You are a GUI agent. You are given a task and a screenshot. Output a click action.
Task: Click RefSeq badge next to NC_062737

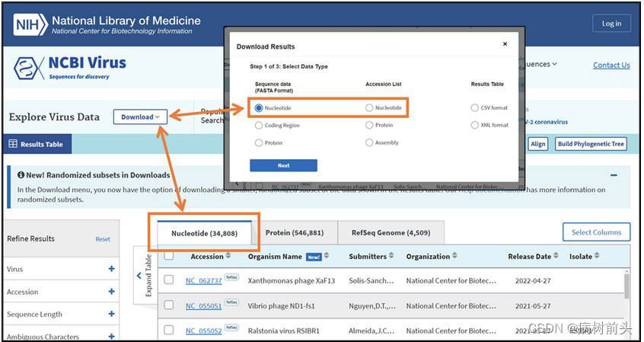coord(231,277)
